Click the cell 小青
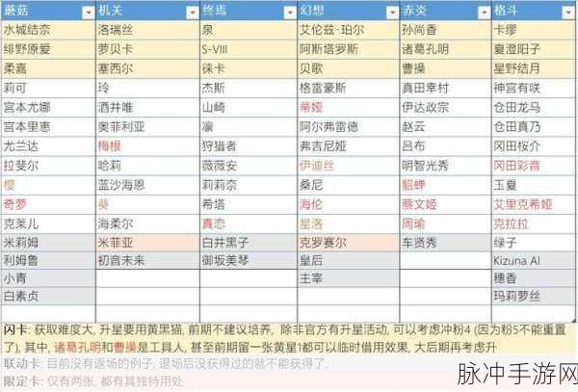The image size is (578, 392). 48,278
